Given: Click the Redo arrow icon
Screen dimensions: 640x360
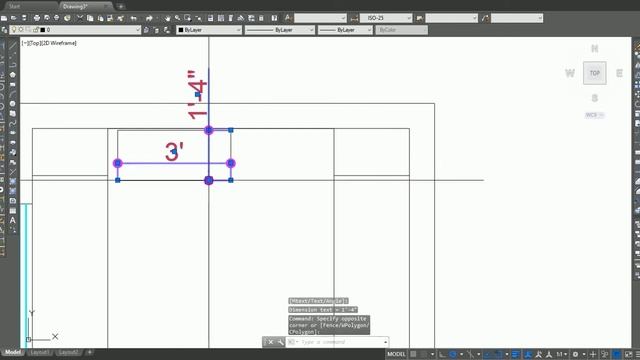Looking at the screenshot, I should tap(149, 18).
